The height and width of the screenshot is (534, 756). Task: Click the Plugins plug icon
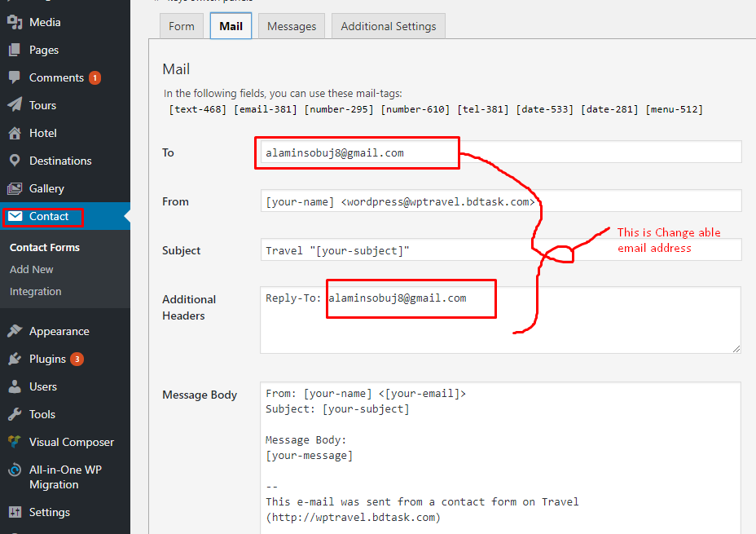point(15,359)
